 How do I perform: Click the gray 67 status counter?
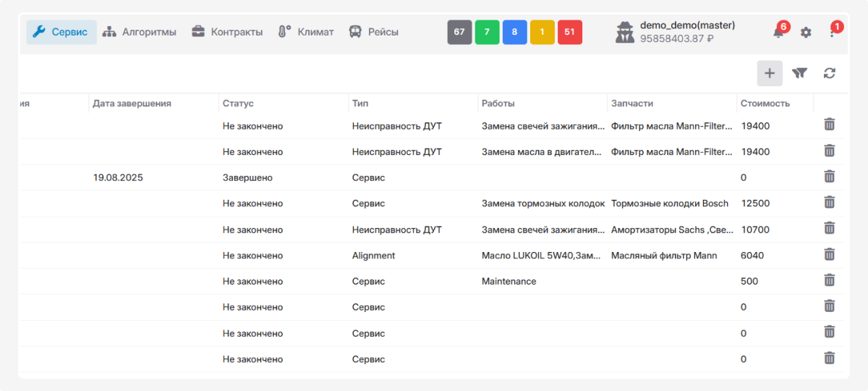coord(459,32)
